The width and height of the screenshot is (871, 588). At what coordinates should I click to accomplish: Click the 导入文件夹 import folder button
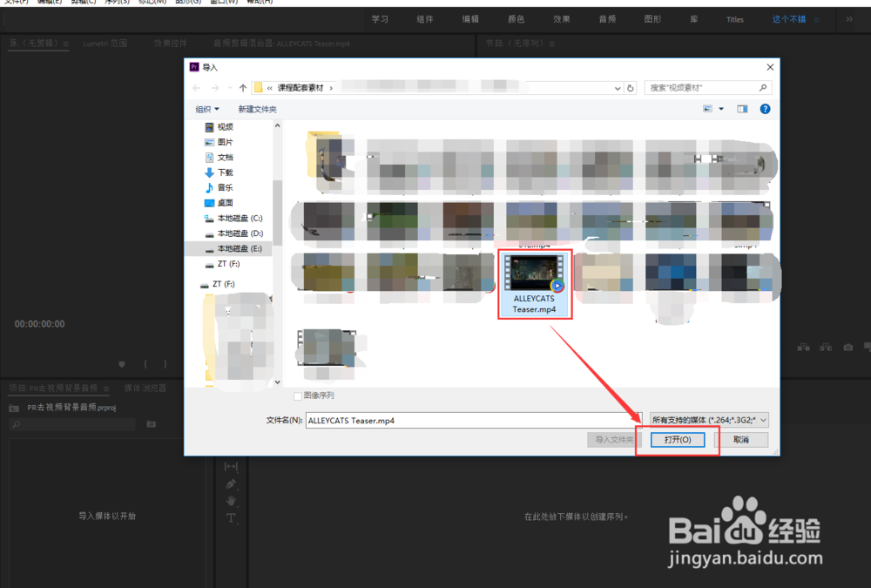coord(614,440)
